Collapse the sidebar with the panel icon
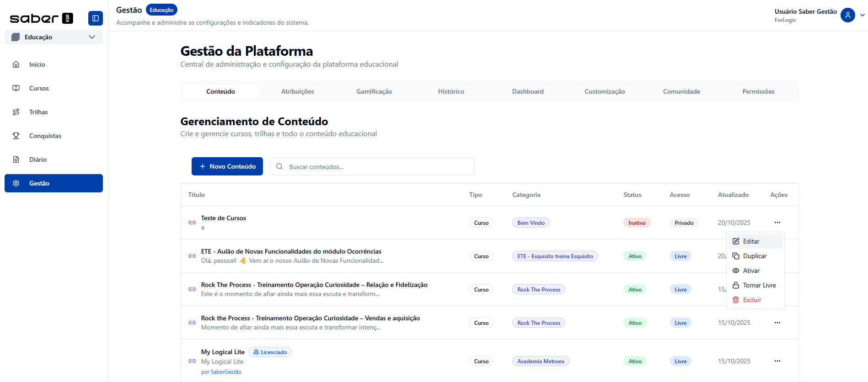Screen dimensions: 868x382 coord(95,18)
